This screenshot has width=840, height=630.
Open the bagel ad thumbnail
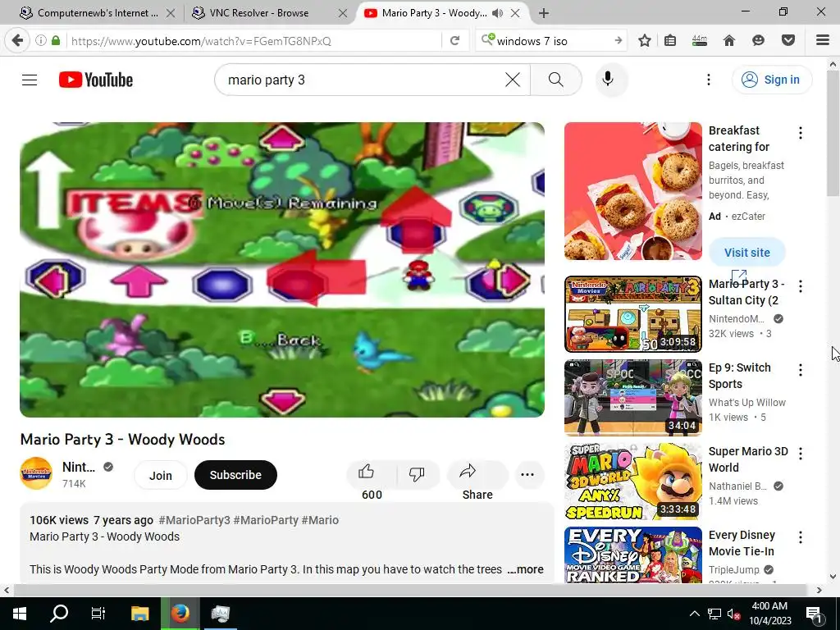coord(633,191)
